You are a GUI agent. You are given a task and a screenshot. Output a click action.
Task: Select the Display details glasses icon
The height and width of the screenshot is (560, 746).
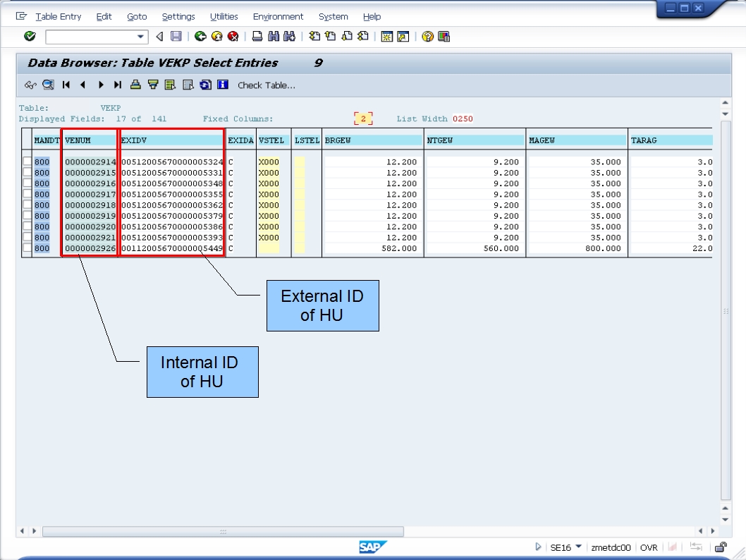pos(30,85)
